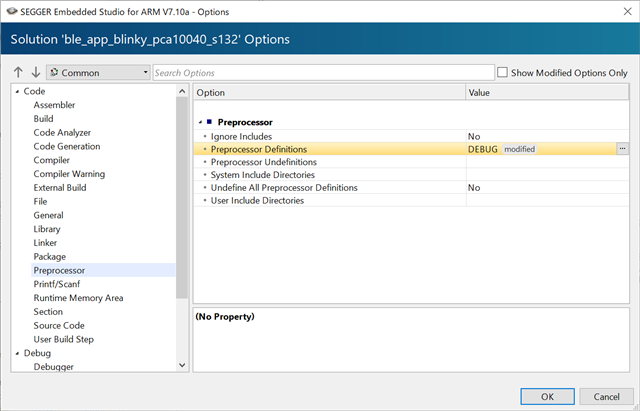Confirm changes with the OK button
Screen dimensions: 640x411
[x=547, y=397]
